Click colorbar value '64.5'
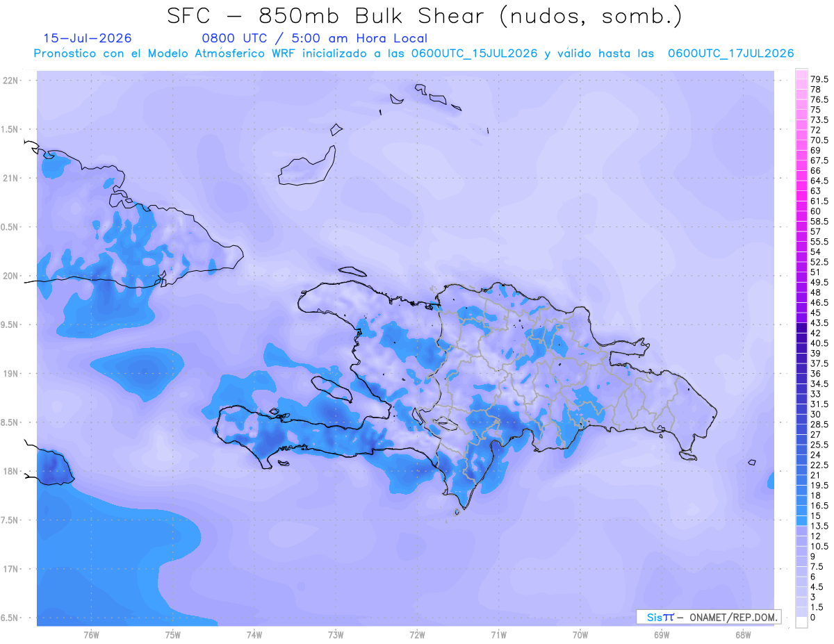The width and height of the screenshot is (834, 644). 819,181
